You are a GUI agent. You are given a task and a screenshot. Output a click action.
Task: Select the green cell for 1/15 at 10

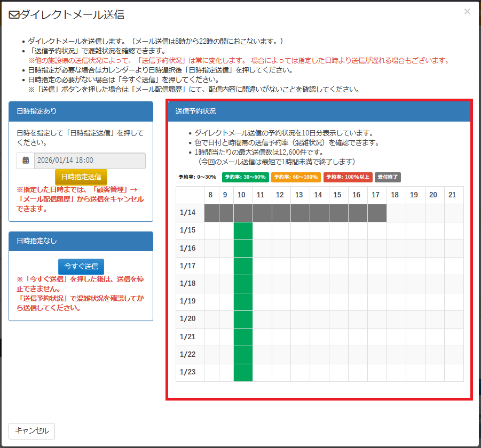[242, 230]
